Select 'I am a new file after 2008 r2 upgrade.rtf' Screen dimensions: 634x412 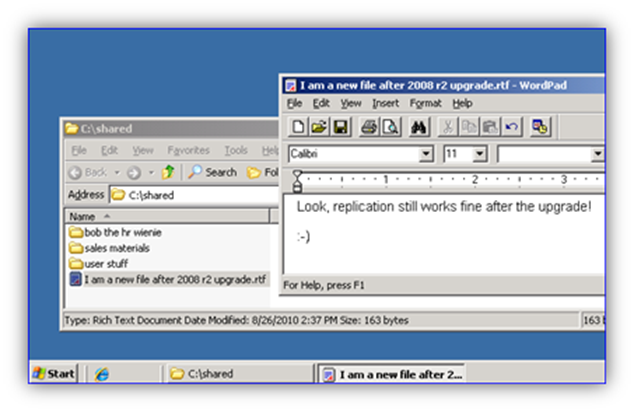tap(168, 279)
